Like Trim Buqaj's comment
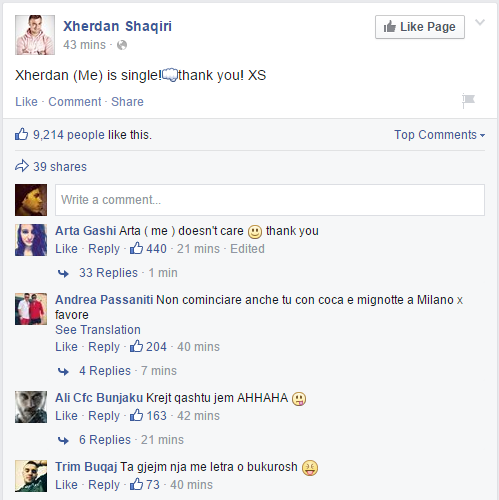This screenshot has height=500, width=499. click(66, 485)
